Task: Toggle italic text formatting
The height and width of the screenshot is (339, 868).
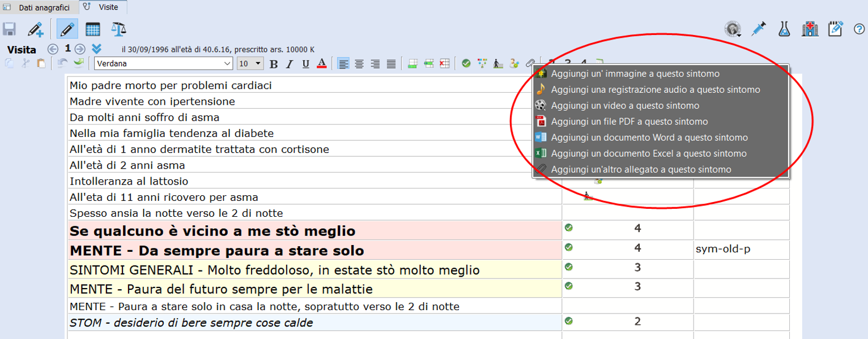Action: pyautogui.click(x=290, y=63)
